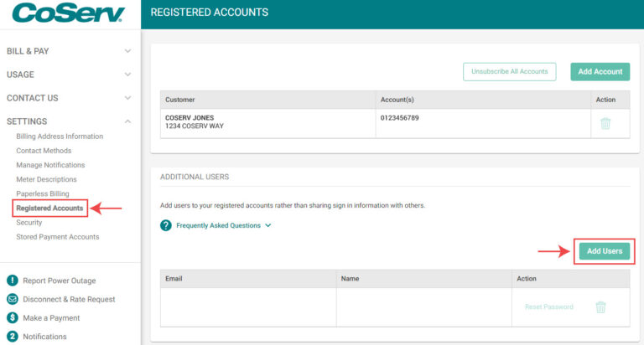The width and height of the screenshot is (644, 345).
Task: Open Notifications link in sidebar
Action: coord(44,337)
